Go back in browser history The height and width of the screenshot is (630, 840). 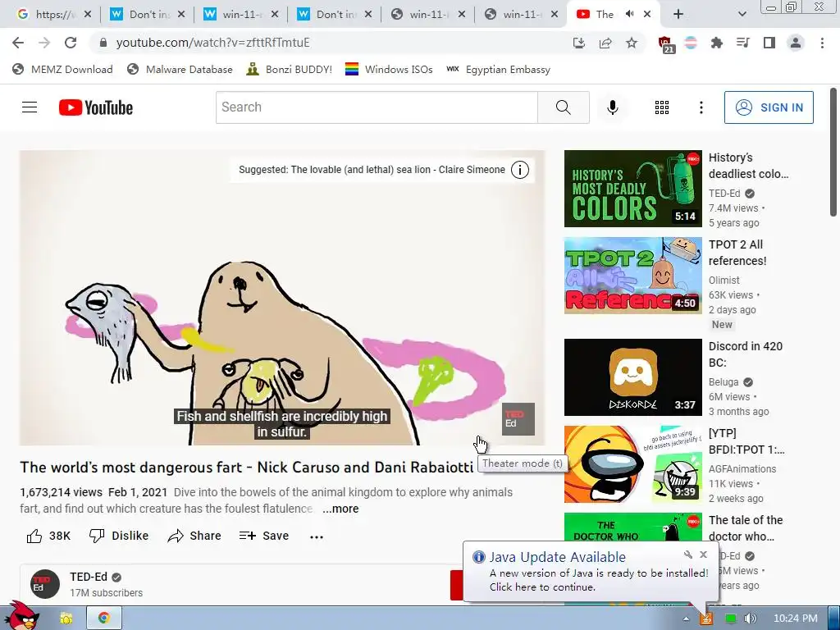tap(18, 43)
